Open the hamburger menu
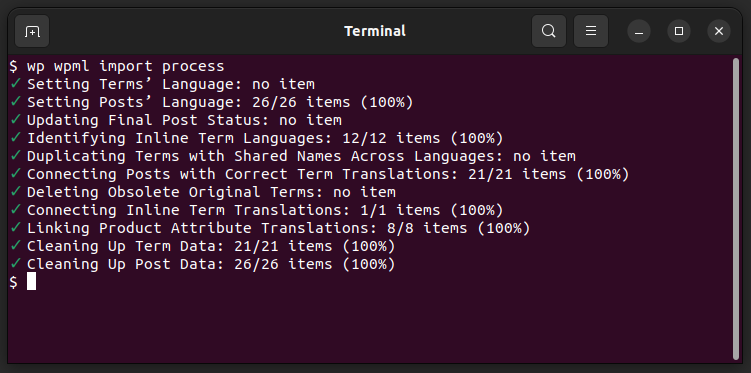Image resolution: width=751 pixels, height=373 pixels. click(591, 32)
